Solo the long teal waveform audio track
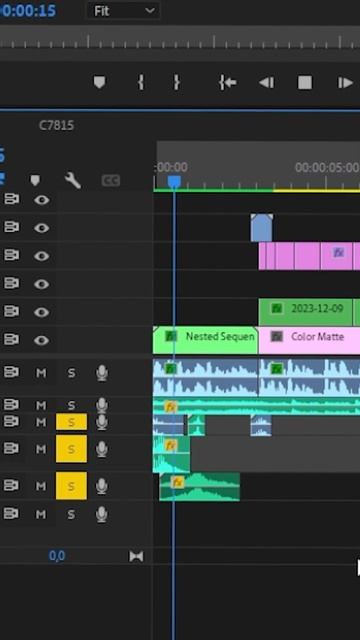The image size is (360, 640). [71, 405]
